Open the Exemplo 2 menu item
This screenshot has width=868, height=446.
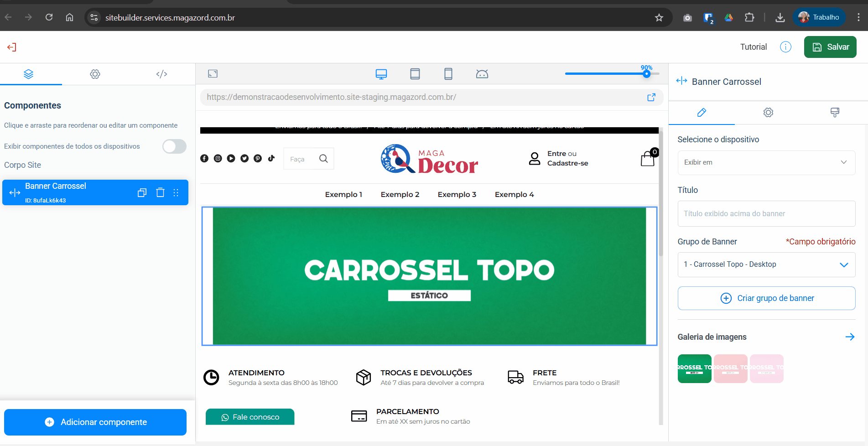click(x=400, y=194)
